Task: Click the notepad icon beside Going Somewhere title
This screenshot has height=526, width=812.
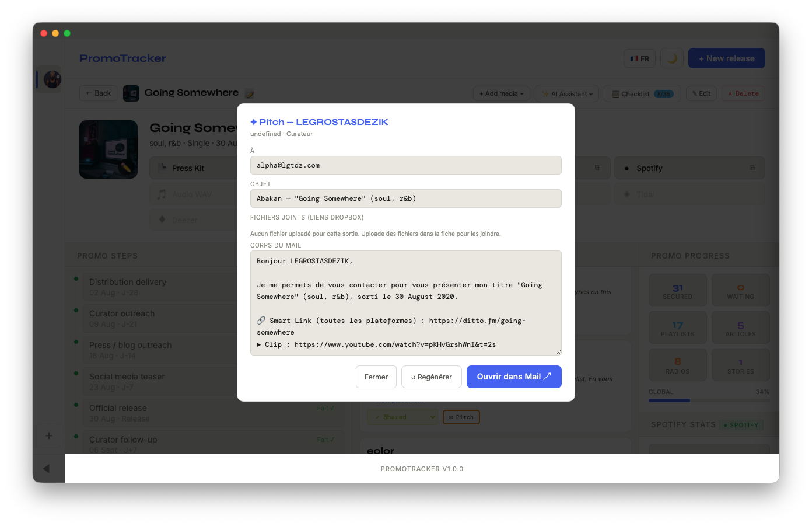Action: [x=249, y=94]
